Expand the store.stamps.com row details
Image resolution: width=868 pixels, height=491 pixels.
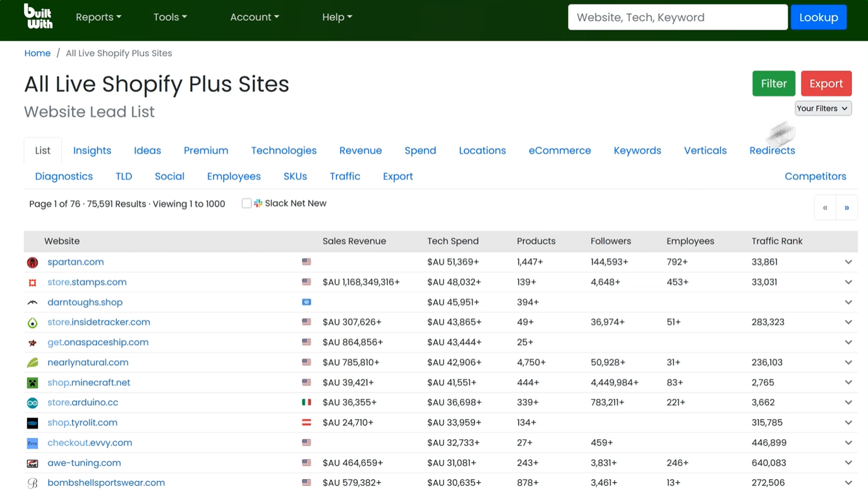pyautogui.click(x=848, y=282)
